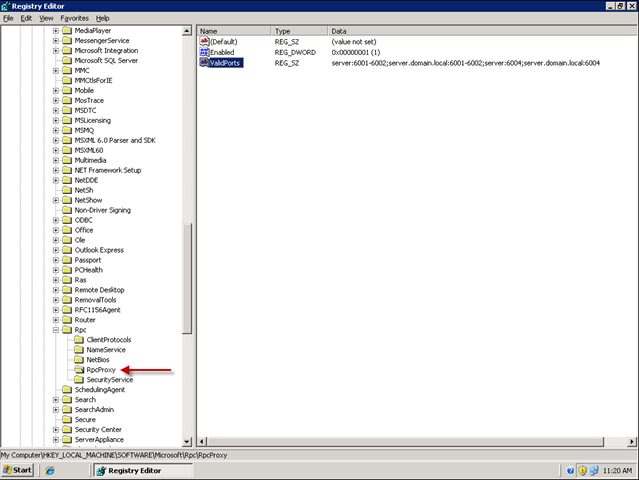Click the values pane scroll left arrow
The image size is (639, 480).
[x=202, y=441]
